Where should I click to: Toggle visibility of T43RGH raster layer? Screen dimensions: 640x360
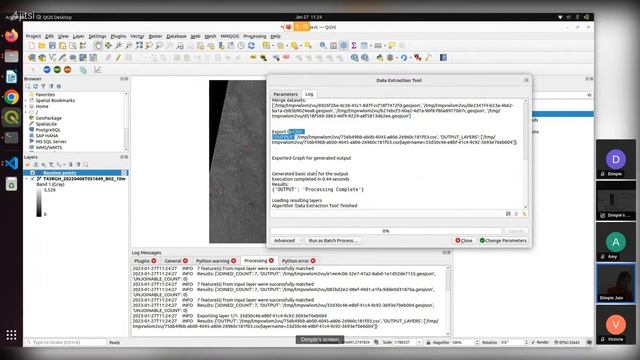click(33, 179)
